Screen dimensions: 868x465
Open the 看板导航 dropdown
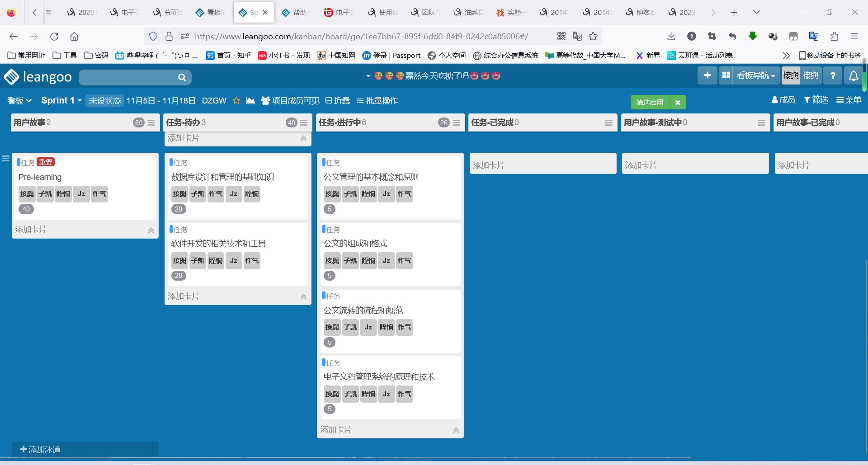[756, 75]
